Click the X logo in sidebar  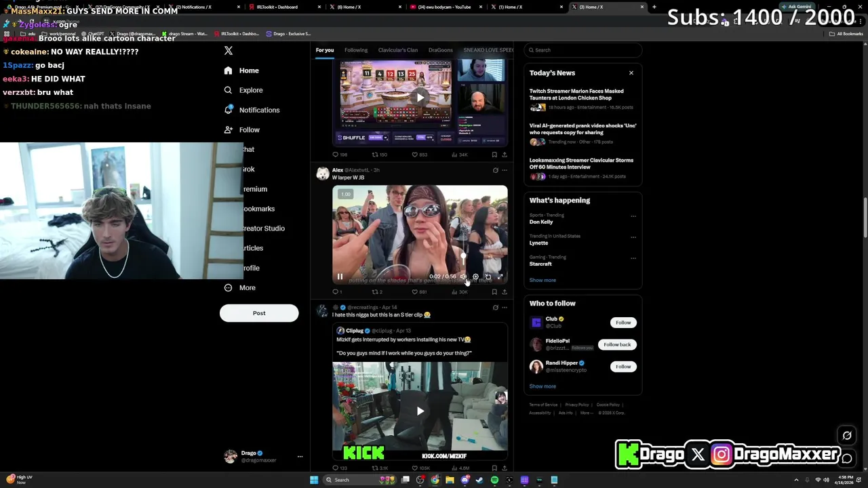point(229,51)
